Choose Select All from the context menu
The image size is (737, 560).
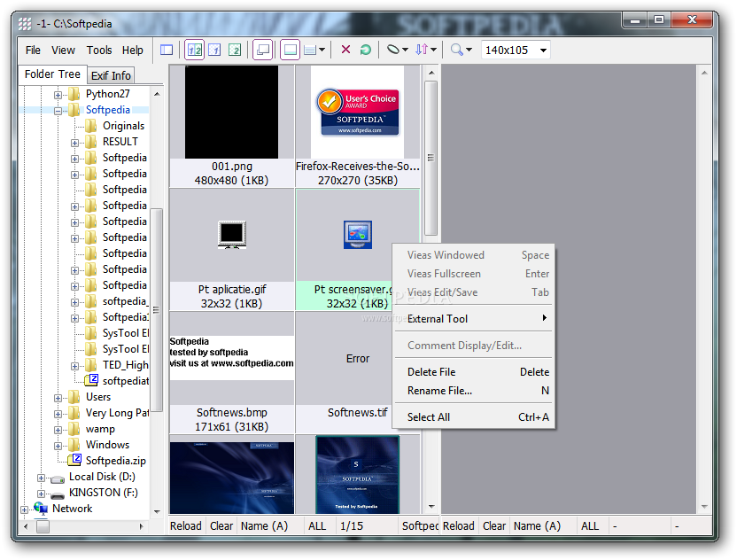click(474, 417)
